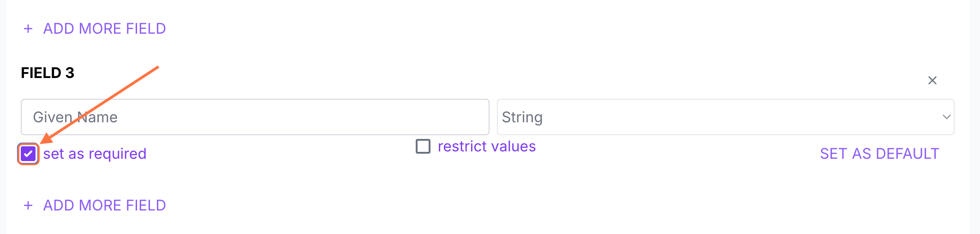
Task: Click the empty right side of the Given Name box
Action: pos(392,117)
